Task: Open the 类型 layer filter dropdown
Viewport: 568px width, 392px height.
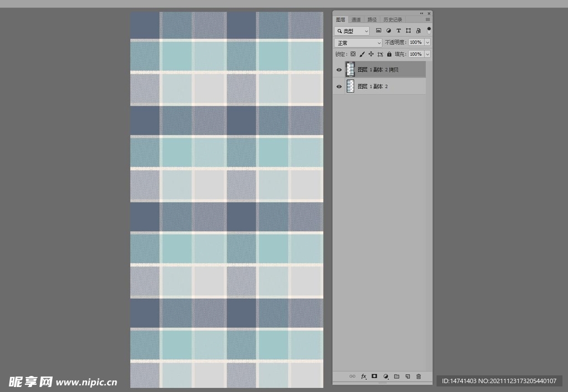Action: click(x=352, y=31)
